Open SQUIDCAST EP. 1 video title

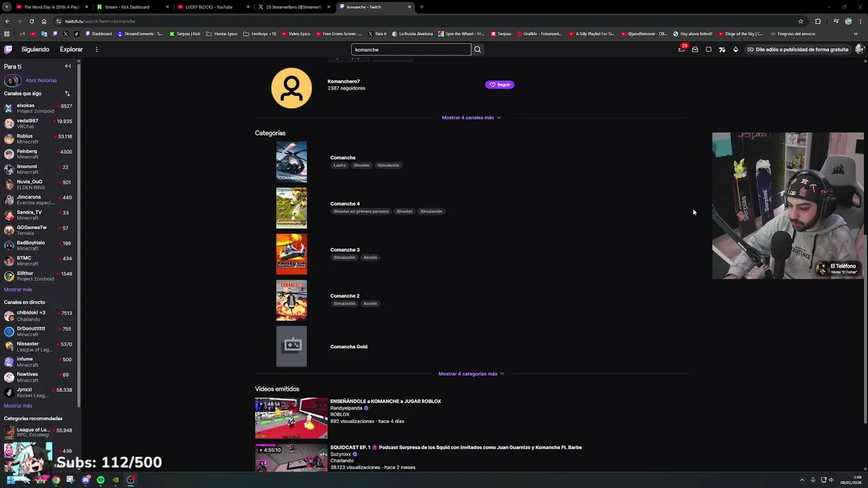tap(456, 447)
